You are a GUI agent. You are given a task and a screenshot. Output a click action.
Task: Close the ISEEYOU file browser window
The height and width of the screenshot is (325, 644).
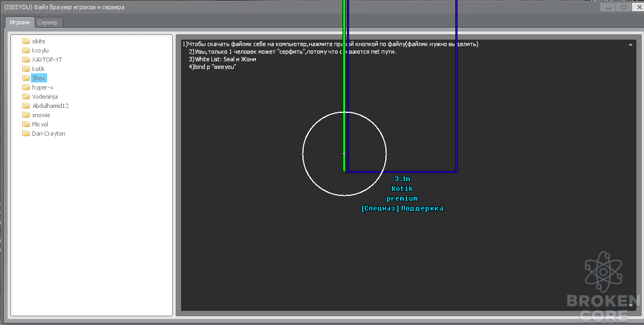click(639, 7)
